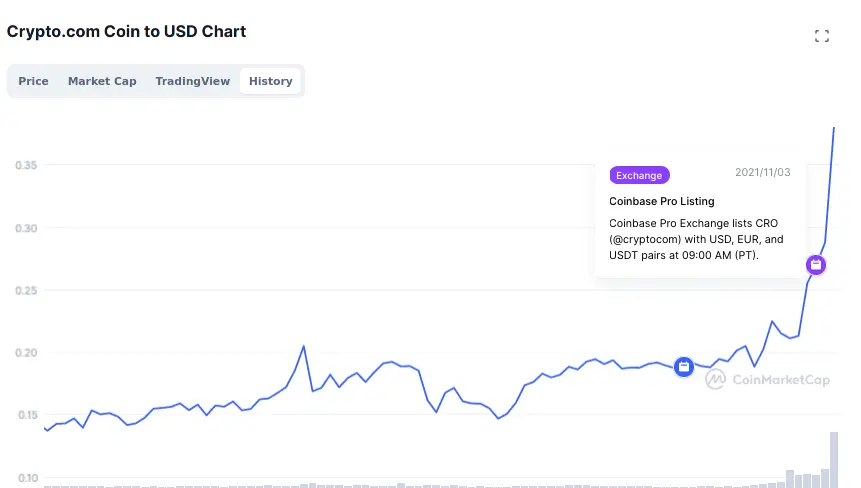Select the blue calendar event marker on the chart
861x488 pixels.
point(684,367)
